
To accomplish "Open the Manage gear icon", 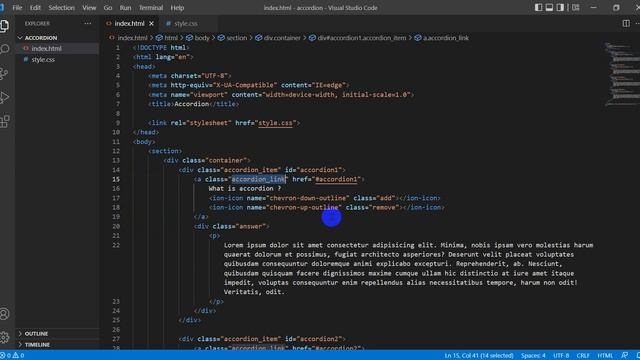I will pyautogui.click(x=4, y=337).
